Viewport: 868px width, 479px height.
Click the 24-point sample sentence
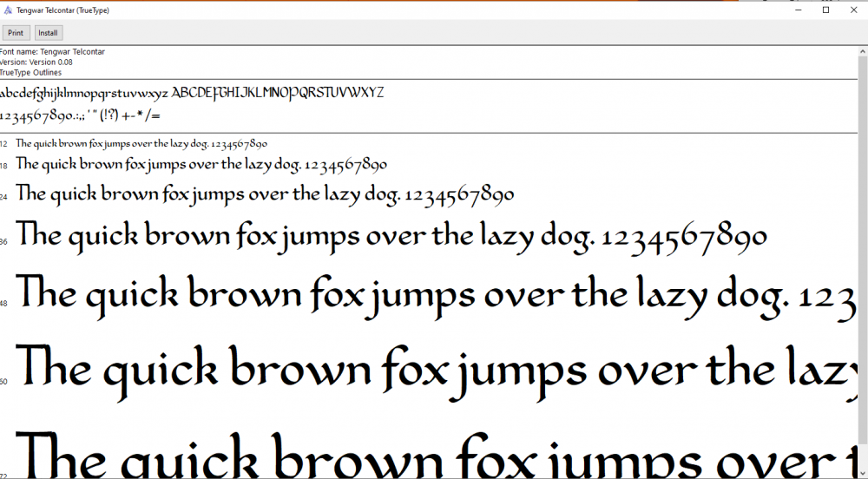(x=265, y=194)
